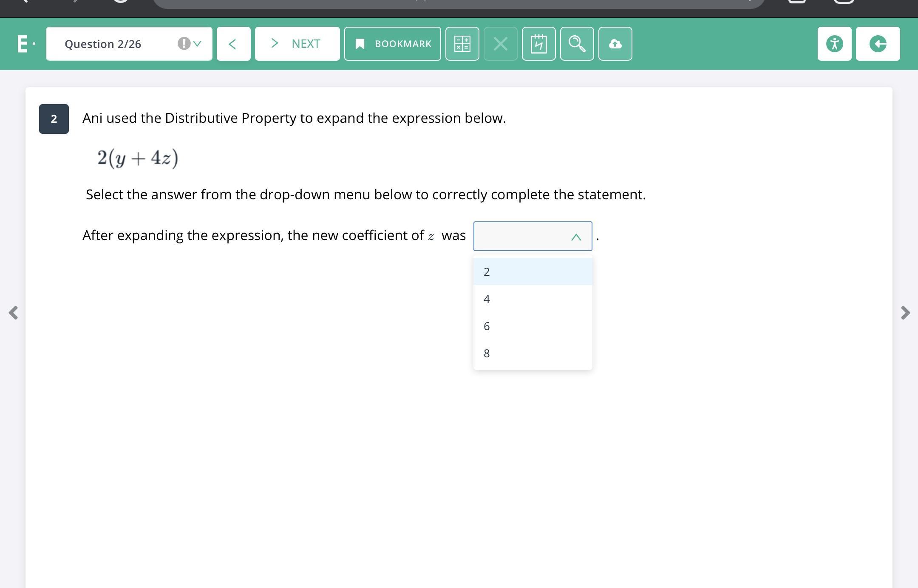The image size is (918, 588).
Task: Click the left-side page arrow
Action: click(13, 313)
